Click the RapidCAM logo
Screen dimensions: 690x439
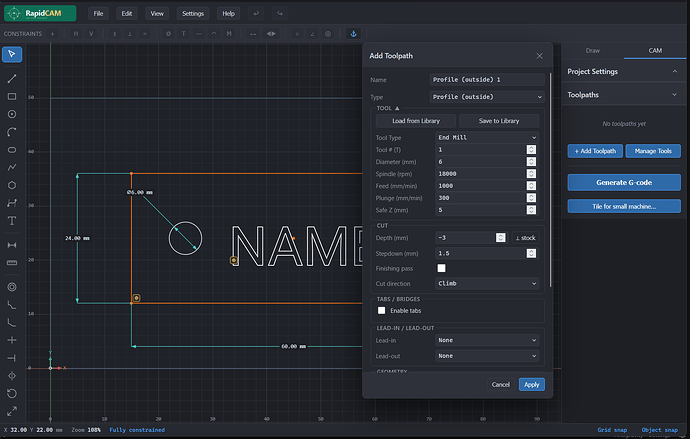coord(40,13)
